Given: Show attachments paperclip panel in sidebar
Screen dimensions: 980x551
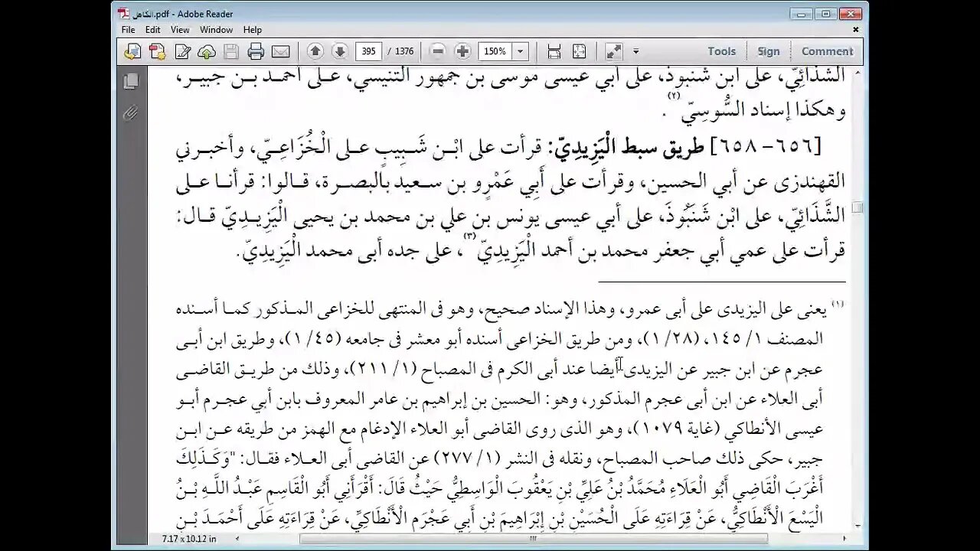Looking at the screenshot, I should pos(131,113).
